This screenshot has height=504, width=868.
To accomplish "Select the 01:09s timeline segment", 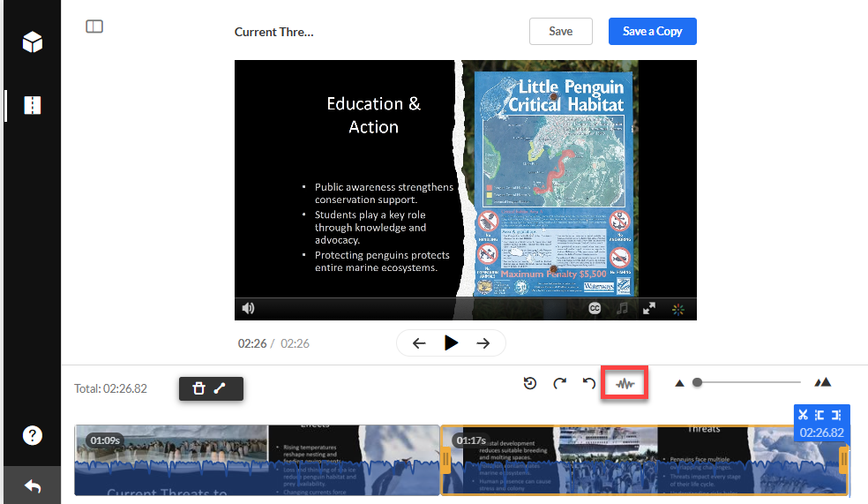I will pos(257,460).
